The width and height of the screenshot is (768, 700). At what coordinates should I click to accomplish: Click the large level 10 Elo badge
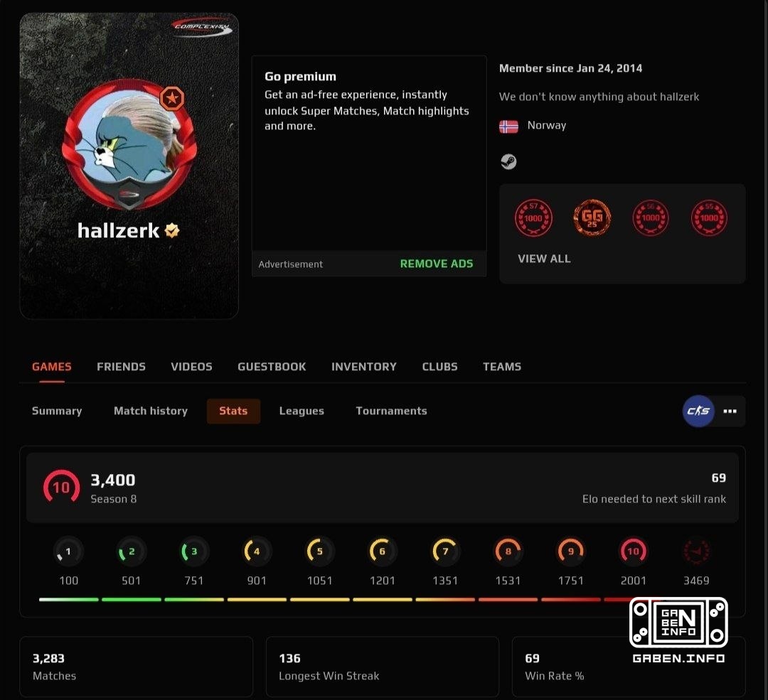point(61,487)
